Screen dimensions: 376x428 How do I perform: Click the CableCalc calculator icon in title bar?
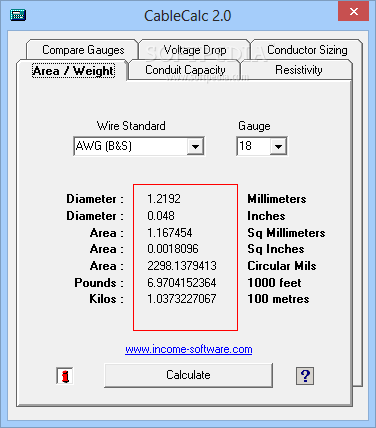(x=18, y=15)
